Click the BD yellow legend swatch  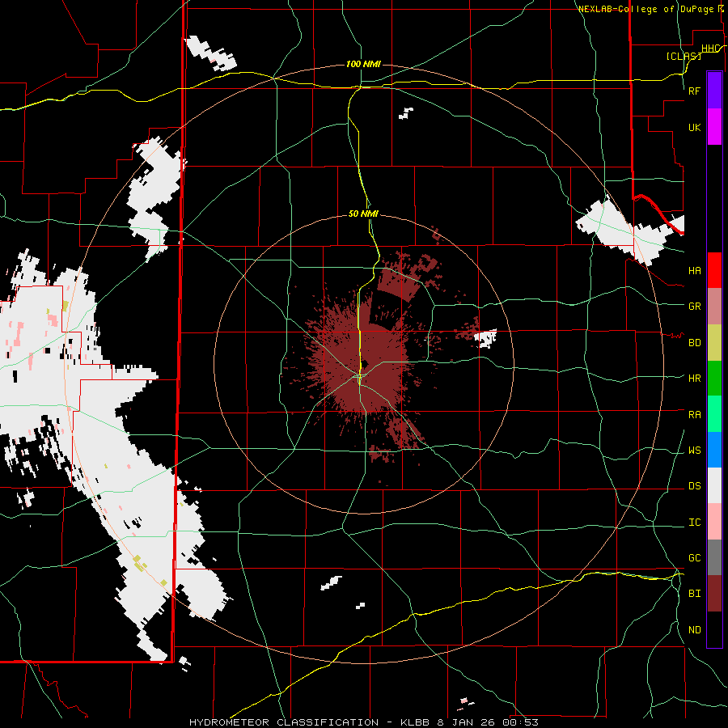[714, 343]
